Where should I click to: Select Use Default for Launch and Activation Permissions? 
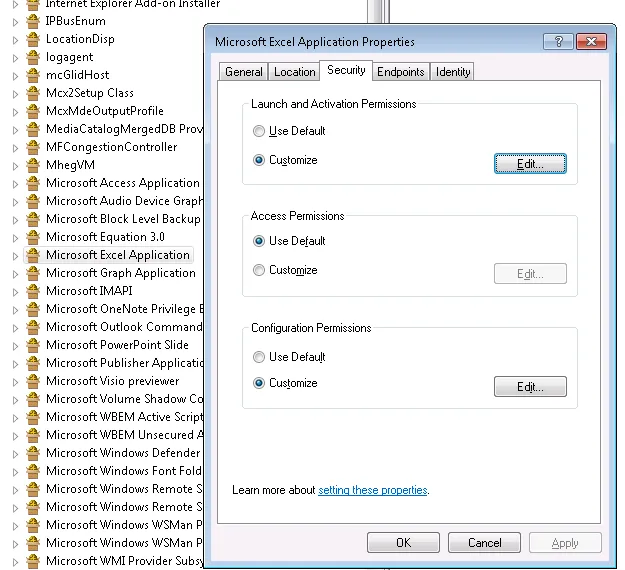click(259, 131)
